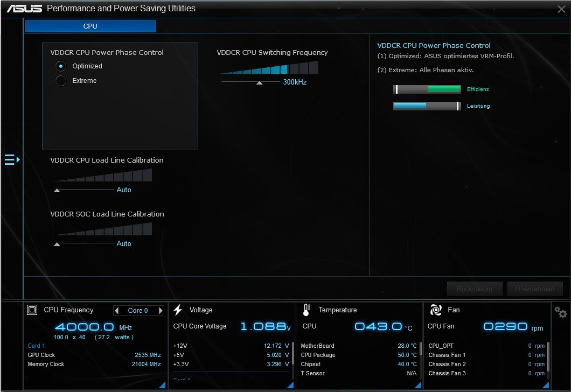Click the VDDCR CPU Power Phase Control help heading
The image size is (571, 392).
pyautogui.click(x=434, y=45)
